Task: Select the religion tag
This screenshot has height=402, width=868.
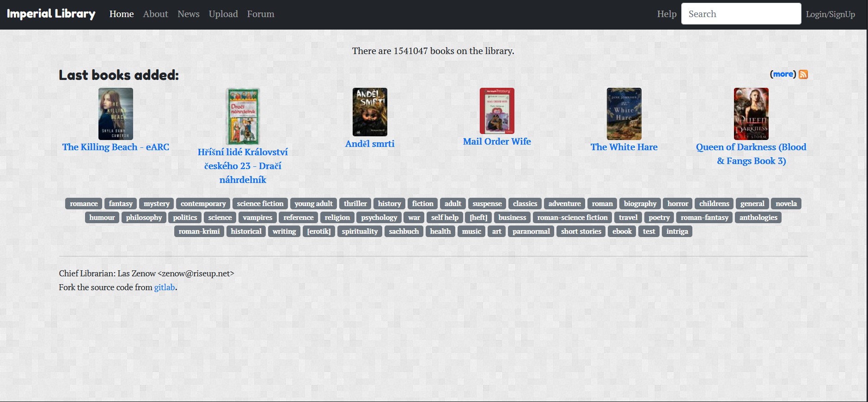Action: [337, 218]
